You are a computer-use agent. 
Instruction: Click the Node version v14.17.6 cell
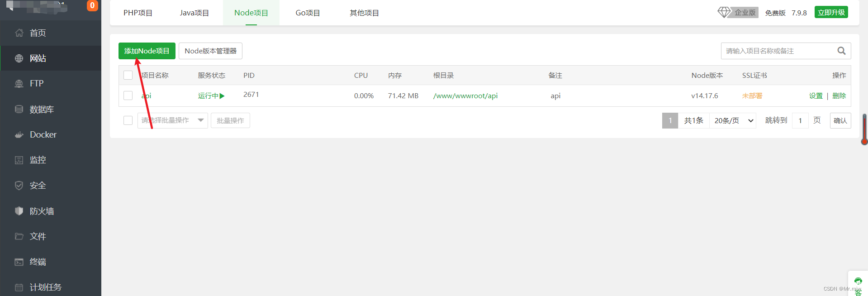705,96
